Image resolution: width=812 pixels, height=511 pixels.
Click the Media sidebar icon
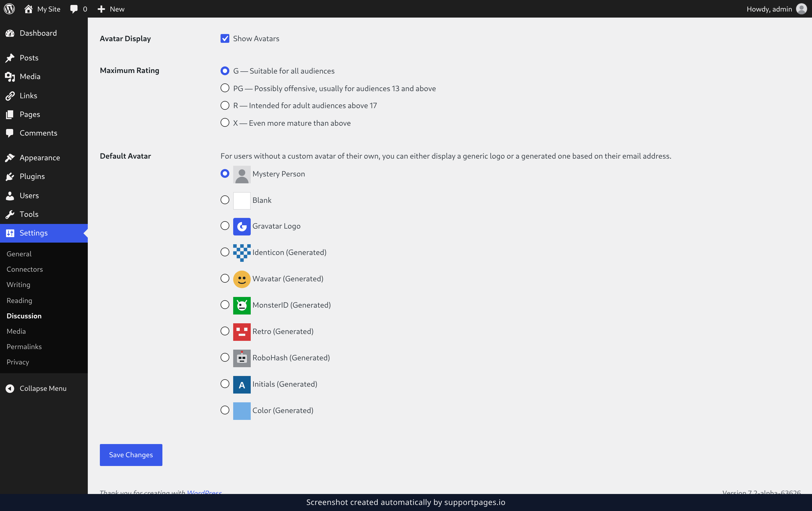(x=10, y=77)
